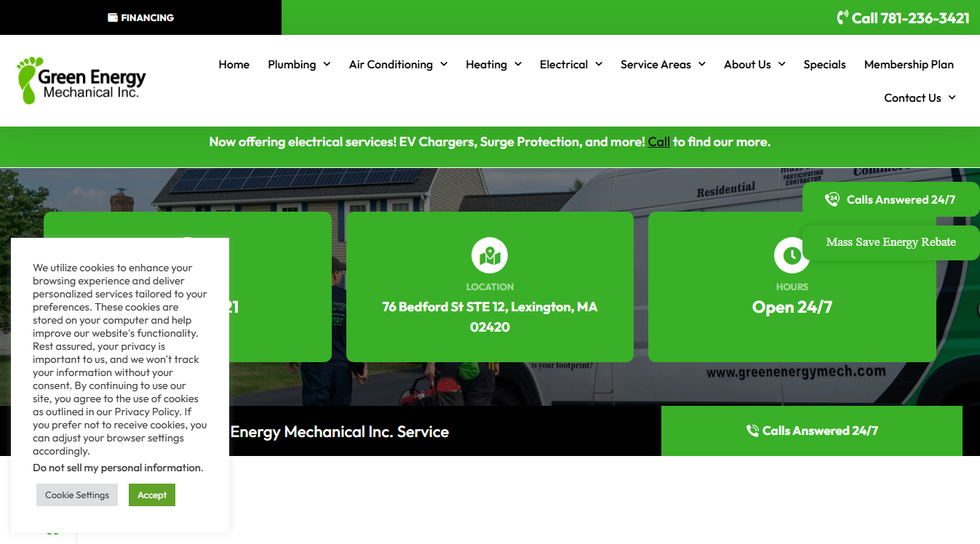Viewport: 980px width, 544px height.
Task: Click Call 781-236-3421 in header
Action: pyautogui.click(x=903, y=18)
